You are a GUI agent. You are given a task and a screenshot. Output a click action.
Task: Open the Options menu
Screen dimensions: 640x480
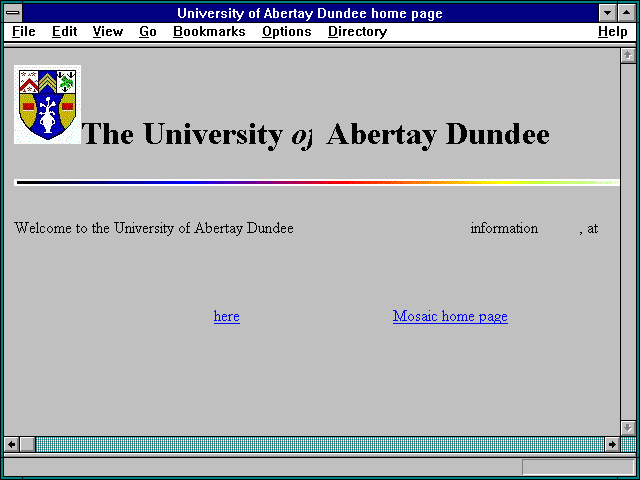[x=287, y=31]
